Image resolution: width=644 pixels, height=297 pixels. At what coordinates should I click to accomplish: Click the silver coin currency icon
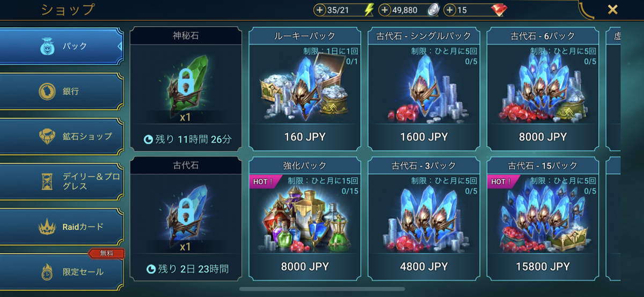(x=433, y=10)
